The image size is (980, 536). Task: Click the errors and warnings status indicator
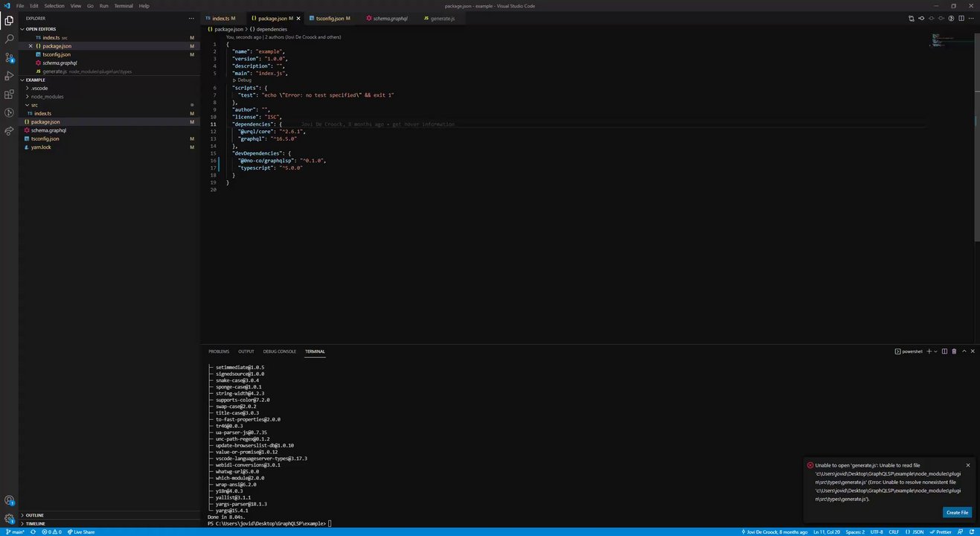pyautogui.click(x=51, y=532)
